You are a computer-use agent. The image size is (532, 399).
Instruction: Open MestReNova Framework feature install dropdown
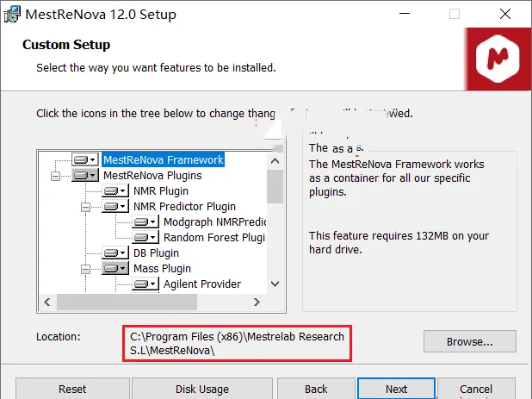[x=85, y=159]
